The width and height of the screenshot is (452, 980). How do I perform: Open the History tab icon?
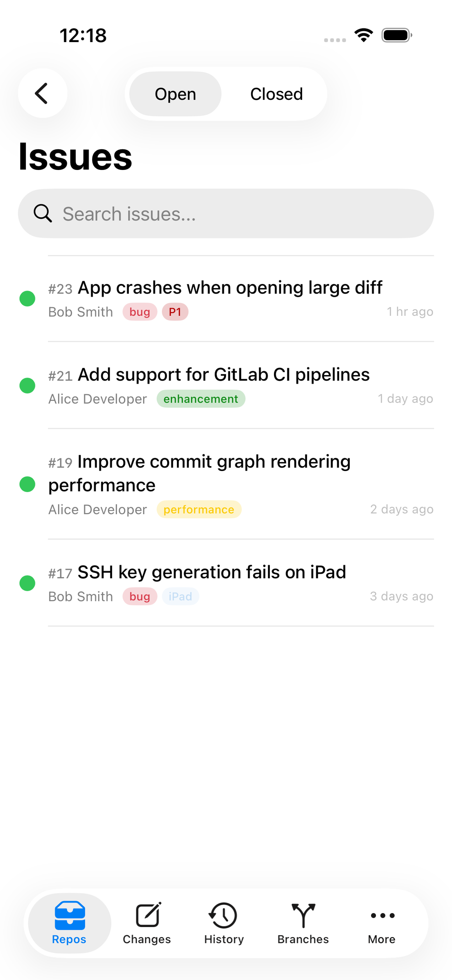[223, 915]
